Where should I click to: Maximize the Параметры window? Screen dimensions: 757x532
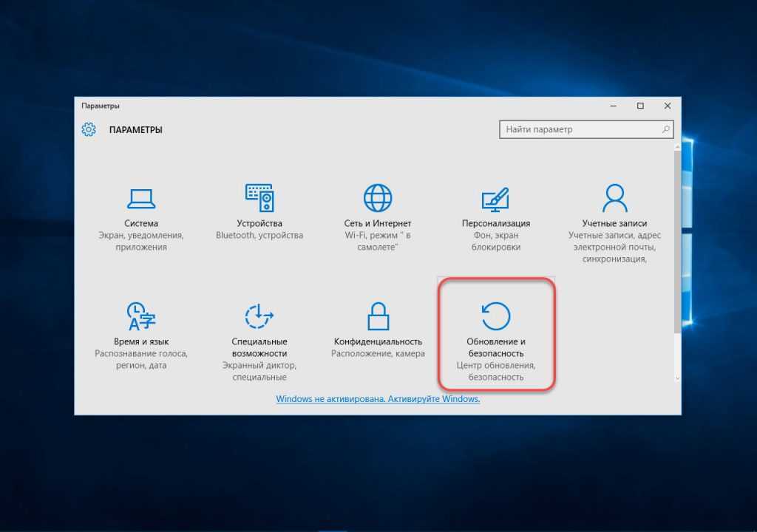tap(640, 106)
